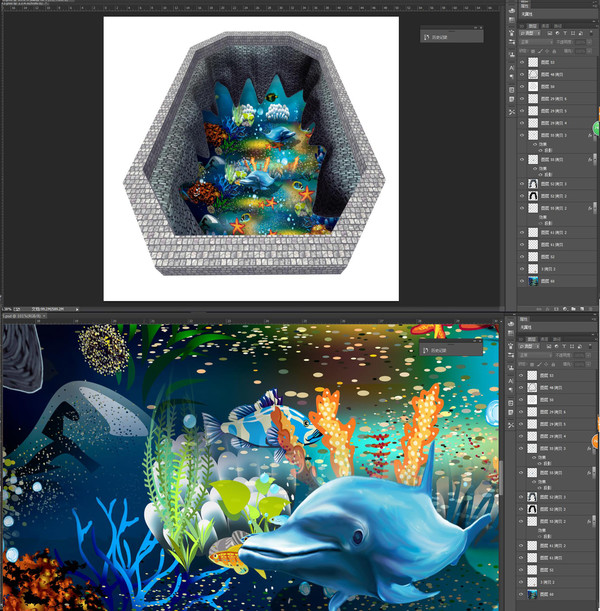Hide layer 图层 29 拷贝 5 in the upper panel
Image resolution: width=600 pixels, height=611 pixels.
coord(522,111)
